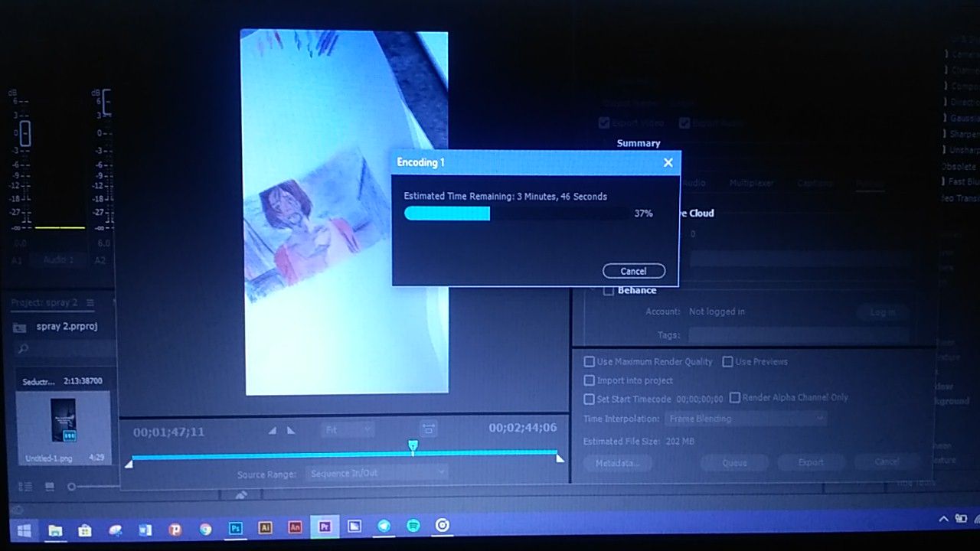
Task: Click the Export button
Action: [811, 462]
